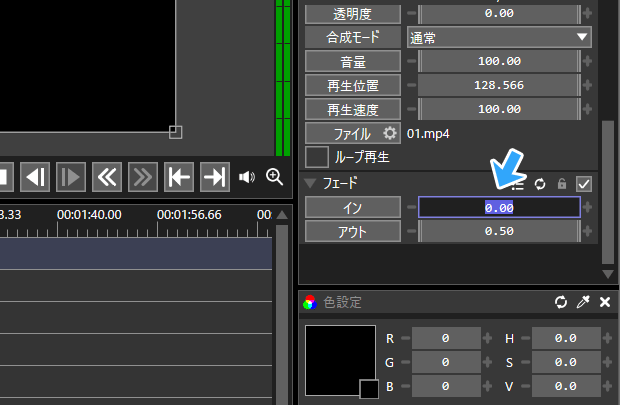Viewport: 620px width, 405px height.
Task: Click the stop playback button
Action: click(5, 177)
